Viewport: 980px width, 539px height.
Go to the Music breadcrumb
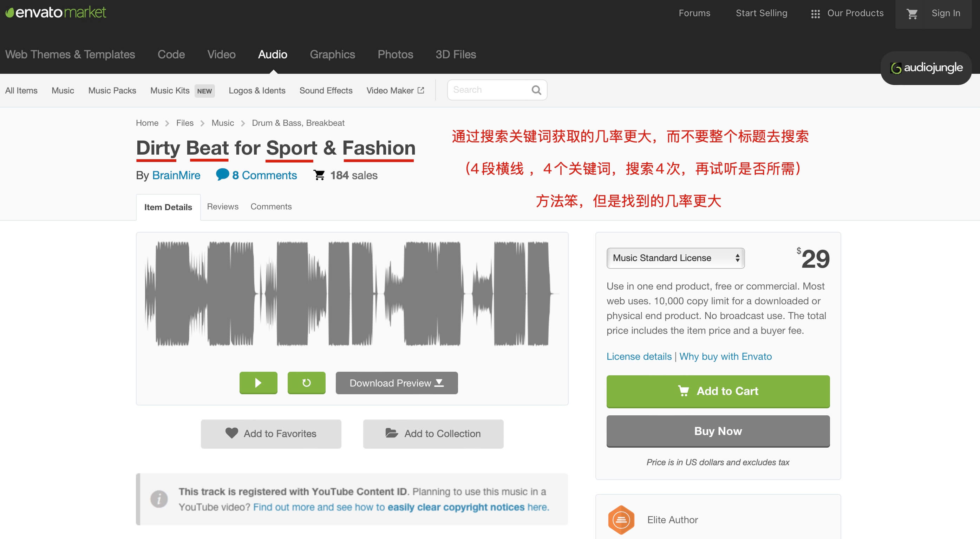click(223, 123)
